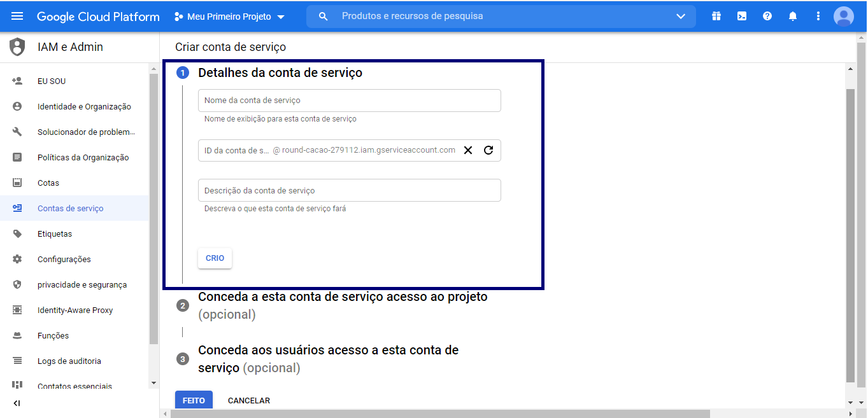The height and width of the screenshot is (418, 868).
Task: Click the FEITO button
Action: coord(194,401)
